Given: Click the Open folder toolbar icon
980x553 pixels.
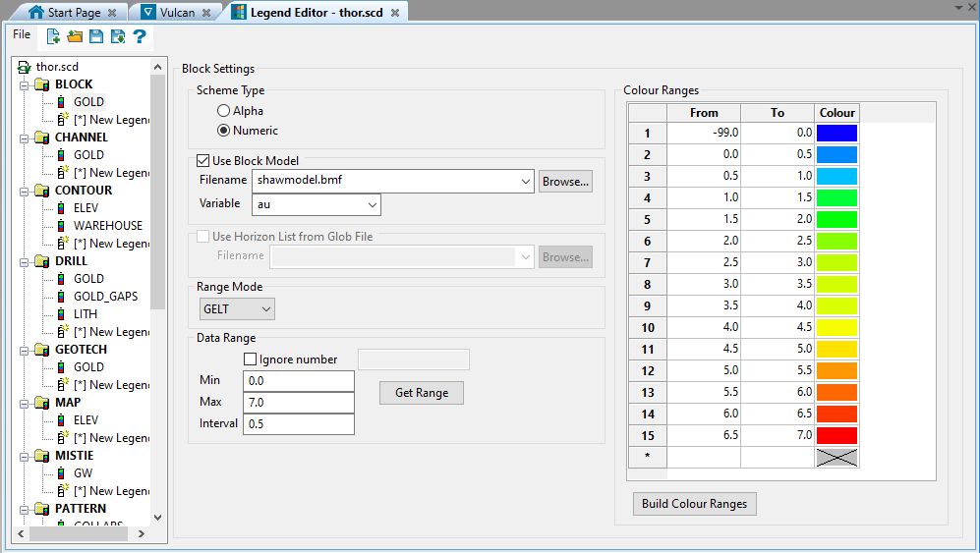Looking at the screenshot, I should (x=75, y=37).
